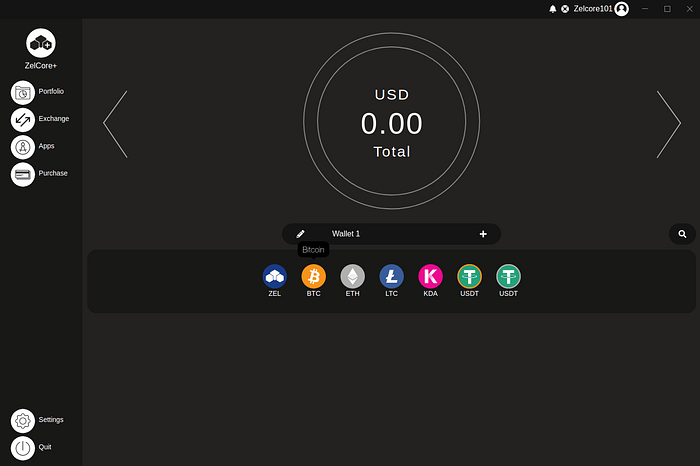Click the Portfolio label

[x=51, y=91]
